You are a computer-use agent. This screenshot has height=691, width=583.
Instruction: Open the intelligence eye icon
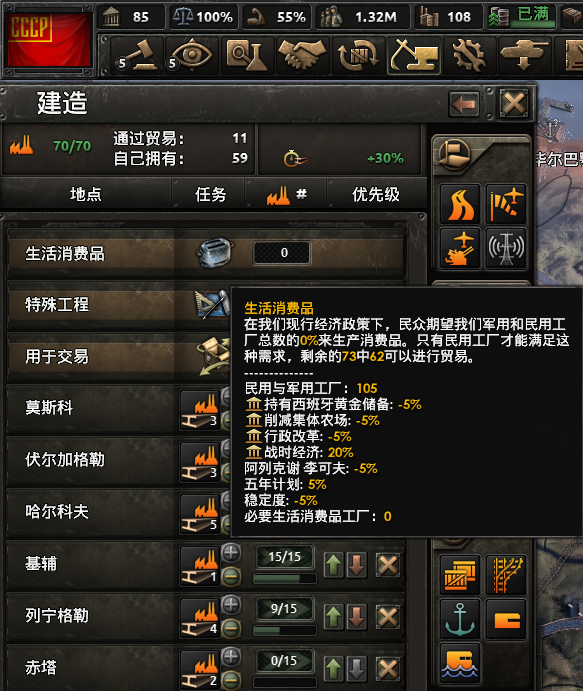[192, 56]
